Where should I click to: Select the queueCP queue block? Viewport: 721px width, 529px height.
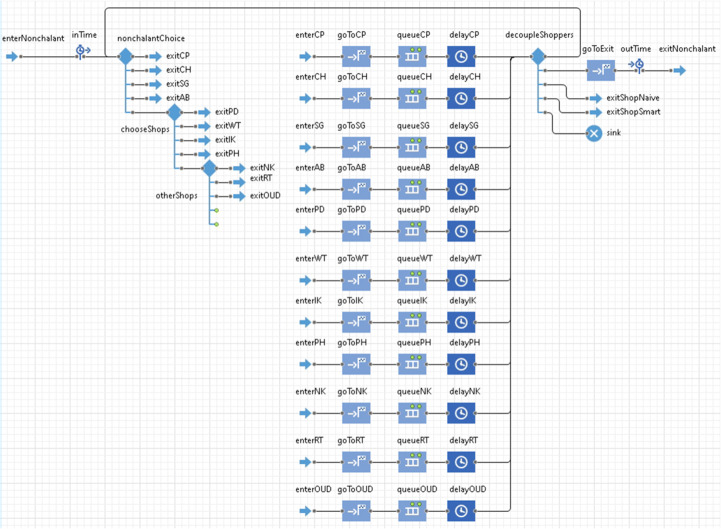coord(412,56)
